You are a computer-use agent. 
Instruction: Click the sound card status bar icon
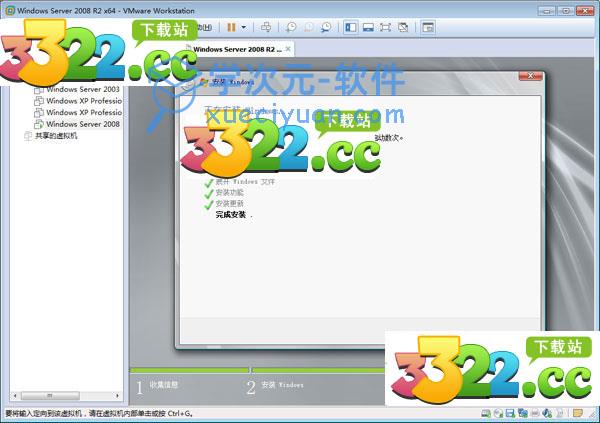tap(548, 413)
